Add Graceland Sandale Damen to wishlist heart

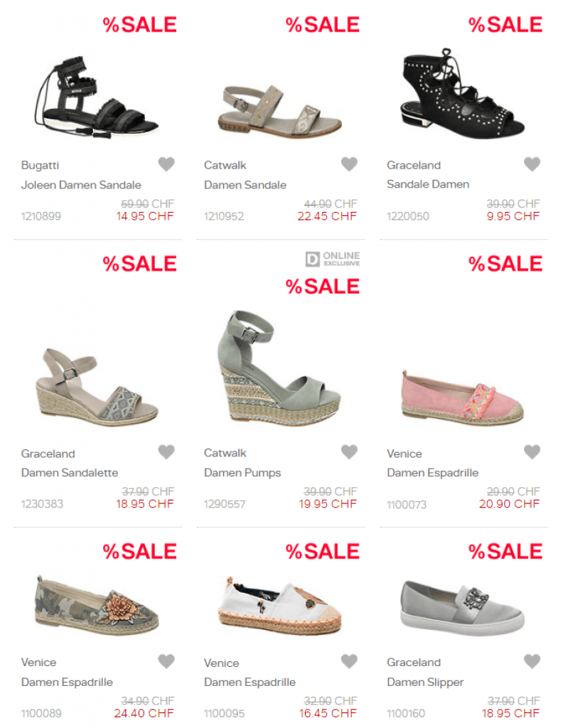pos(532,164)
